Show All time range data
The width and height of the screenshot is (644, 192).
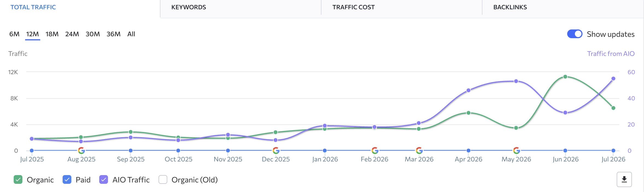point(131,34)
